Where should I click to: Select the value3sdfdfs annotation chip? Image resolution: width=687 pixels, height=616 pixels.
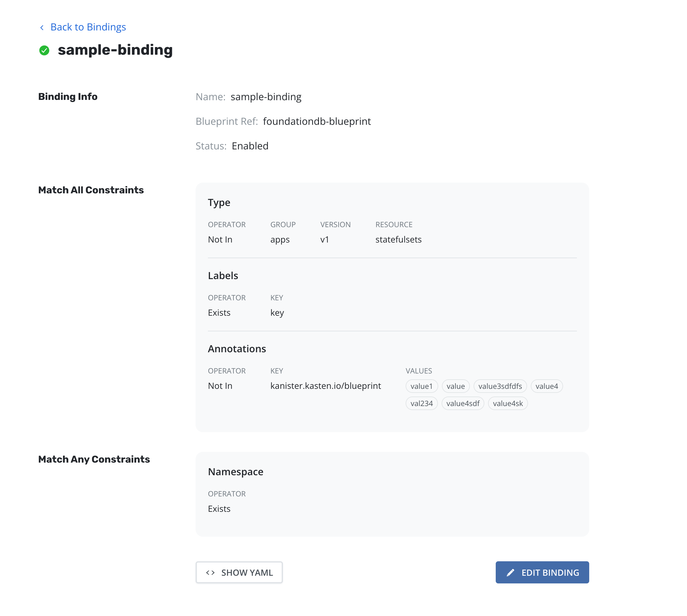pyautogui.click(x=500, y=386)
